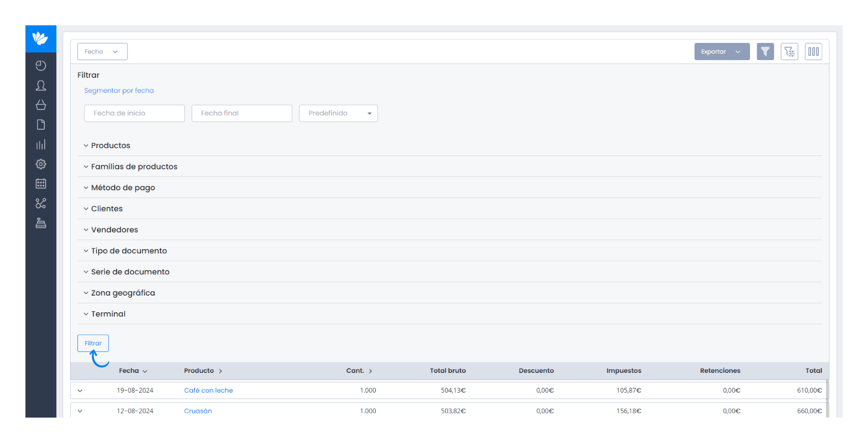868x442 pixels.
Task: Click the Total bruto column header
Action: tap(448, 371)
